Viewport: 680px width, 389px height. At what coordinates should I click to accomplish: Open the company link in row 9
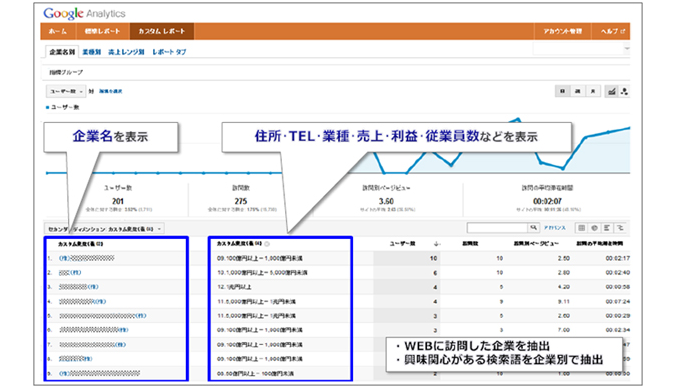pos(100,373)
